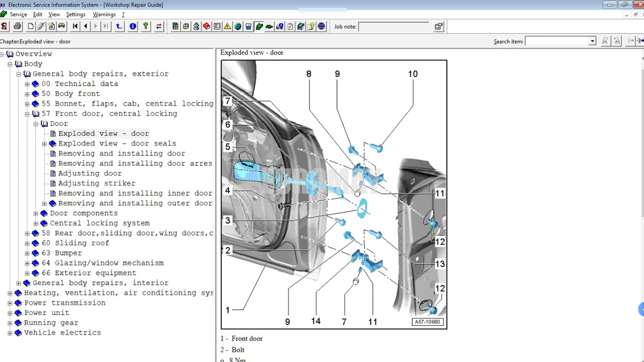Click the first page navigation arrow
The height and width of the screenshot is (362, 644).
tap(75, 26)
